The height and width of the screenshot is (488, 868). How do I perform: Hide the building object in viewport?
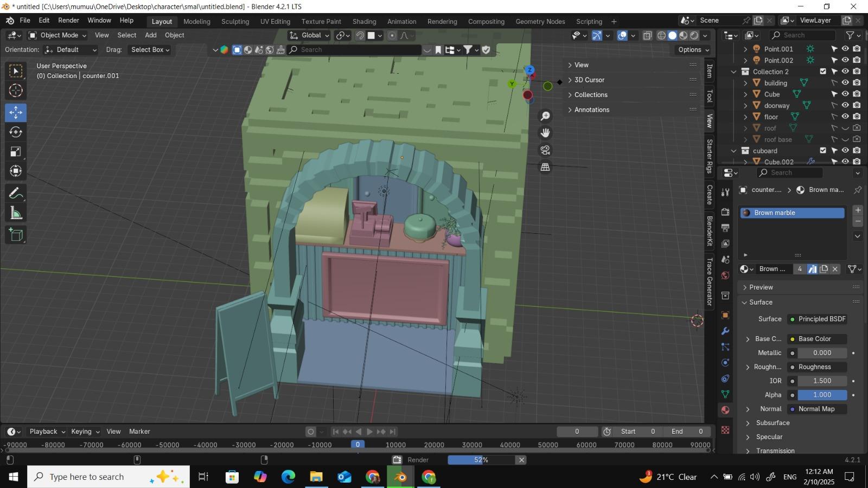[x=845, y=83]
